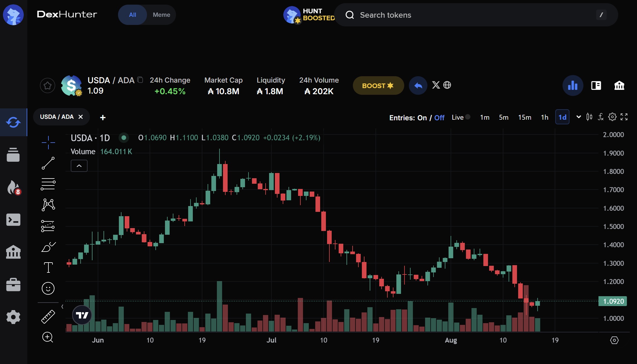Switch to the Meme filter tab

[161, 15]
